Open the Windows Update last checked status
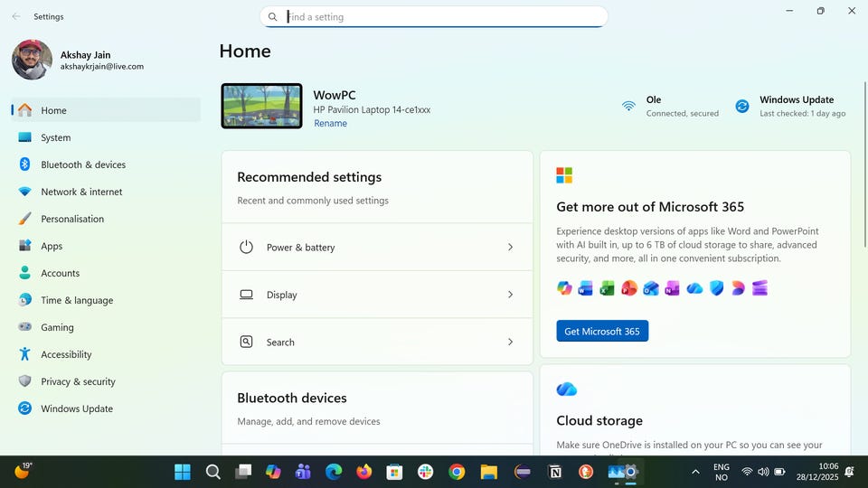The image size is (868, 488). (x=790, y=107)
